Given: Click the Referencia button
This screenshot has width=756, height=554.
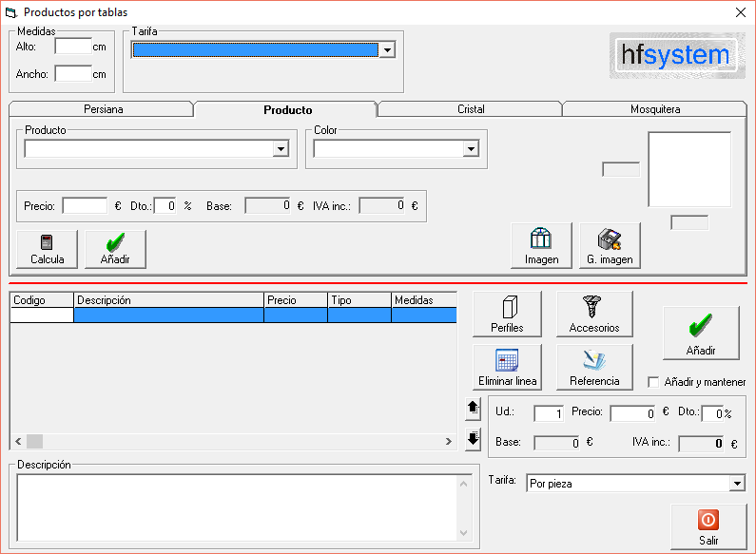Looking at the screenshot, I should coord(594,368).
